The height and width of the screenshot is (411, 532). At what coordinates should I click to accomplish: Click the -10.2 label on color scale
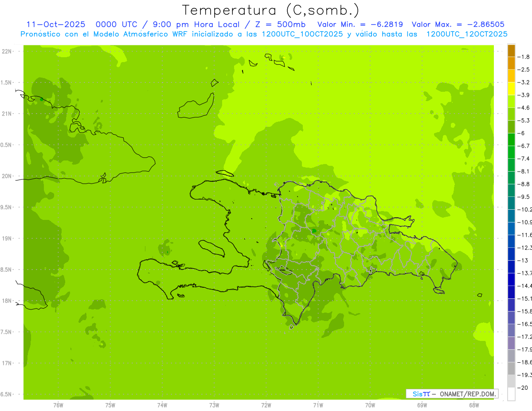click(x=525, y=209)
